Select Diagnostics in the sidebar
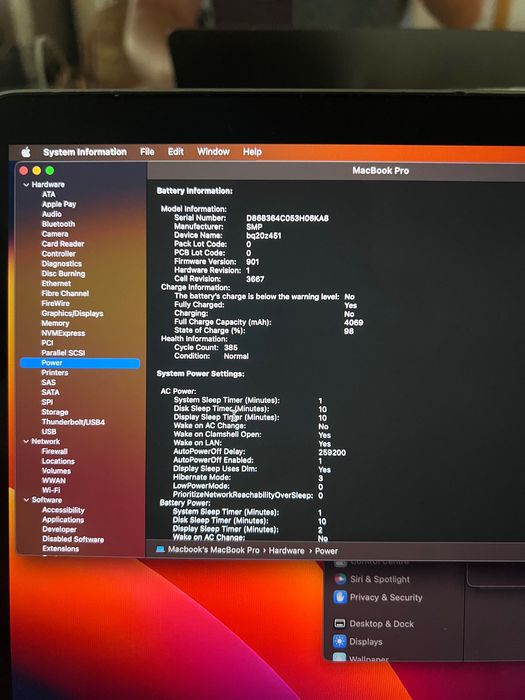The height and width of the screenshot is (700, 525). click(x=62, y=263)
